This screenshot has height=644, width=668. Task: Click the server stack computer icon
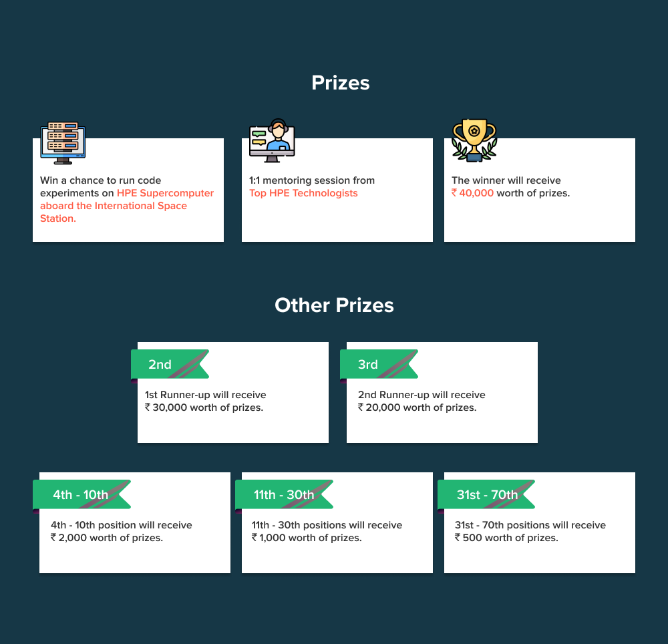point(63,143)
